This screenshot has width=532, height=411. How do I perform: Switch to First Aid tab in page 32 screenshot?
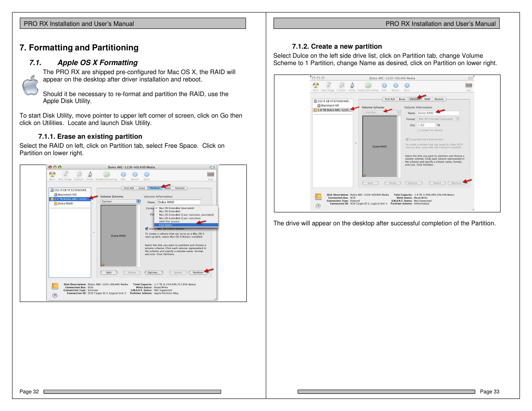[129, 188]
